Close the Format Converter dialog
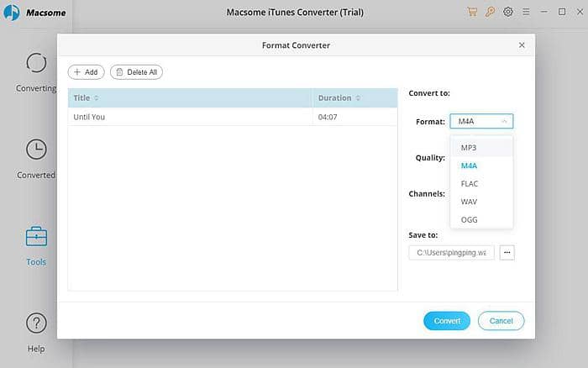 (x=522, y=45)
